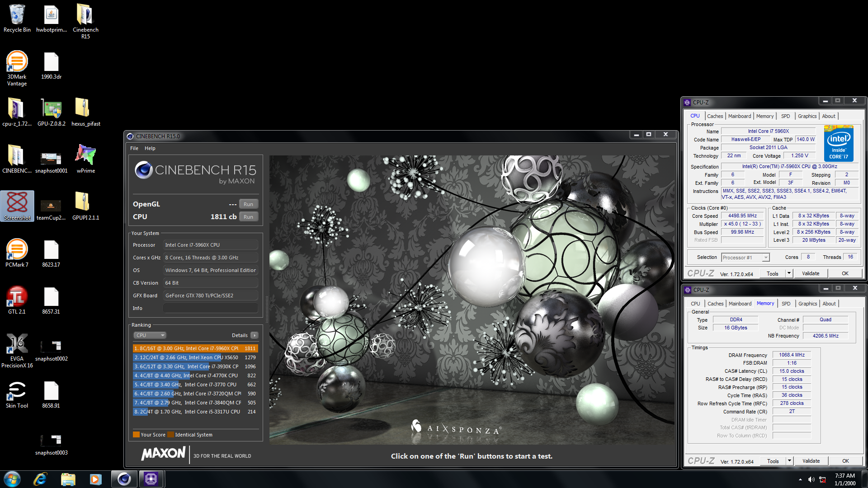Open the File menu in Cinebench

134,148
